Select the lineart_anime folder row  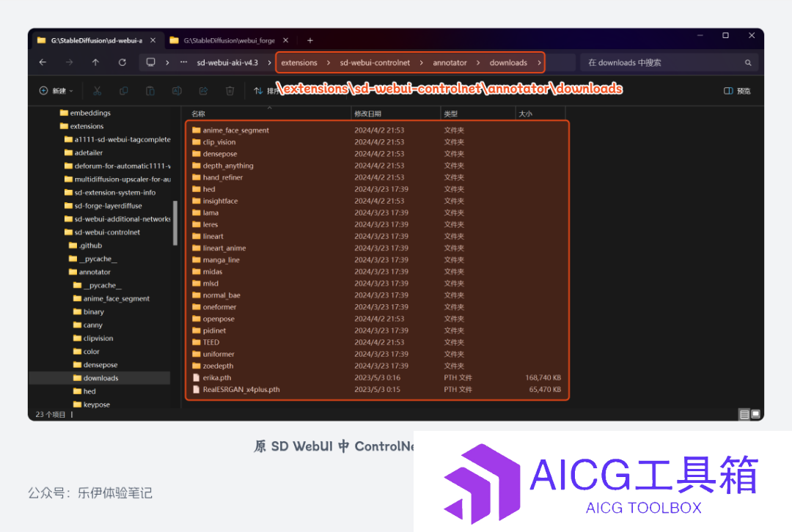point(378,248)
